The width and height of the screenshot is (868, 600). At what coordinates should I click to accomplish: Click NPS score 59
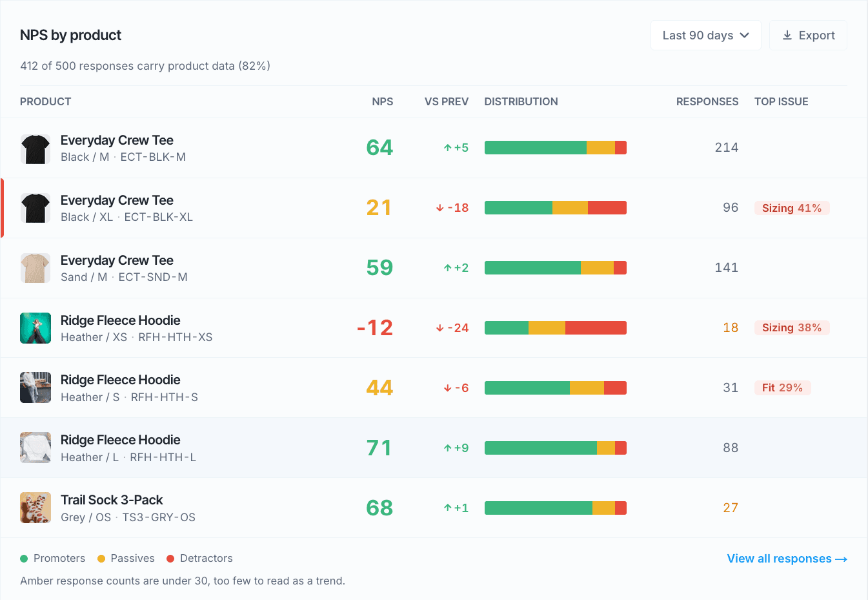click(379, 267)
